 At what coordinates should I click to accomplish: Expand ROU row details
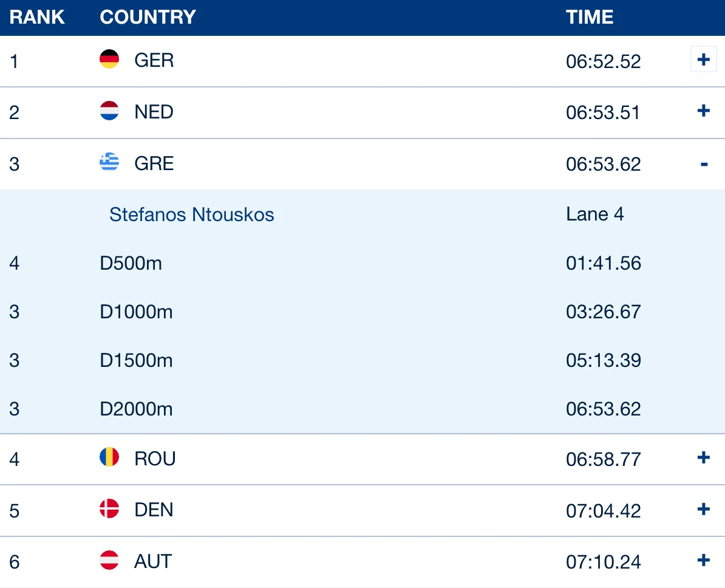703,457
